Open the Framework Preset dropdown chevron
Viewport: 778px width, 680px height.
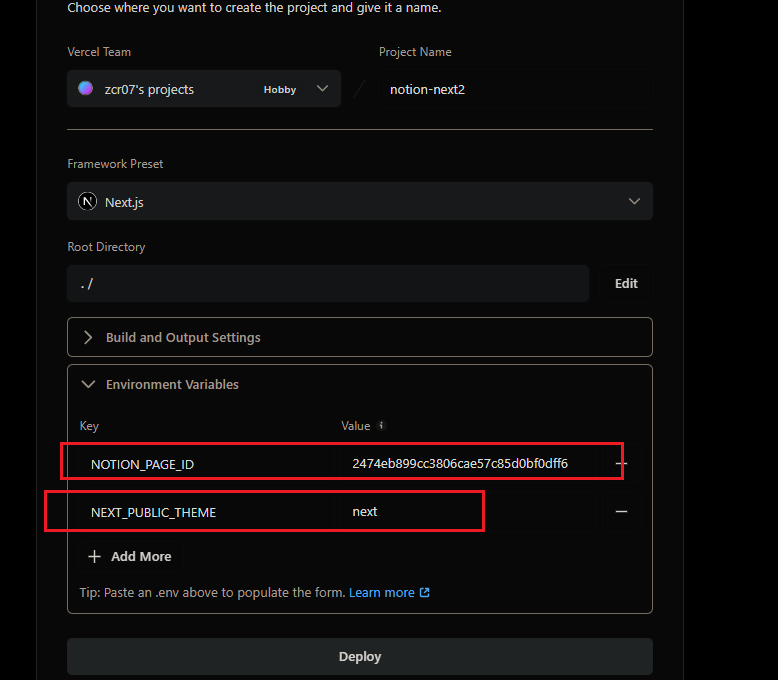tap(634, 202)
